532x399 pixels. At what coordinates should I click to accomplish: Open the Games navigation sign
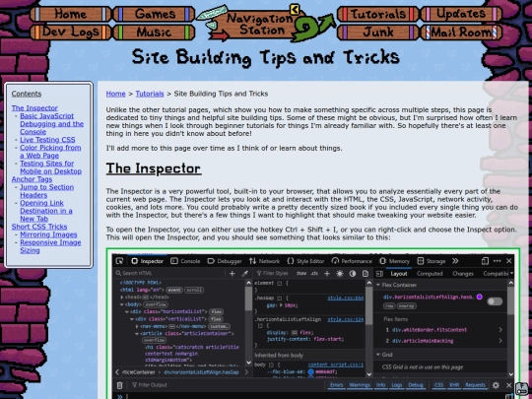(x=154, y=14)
